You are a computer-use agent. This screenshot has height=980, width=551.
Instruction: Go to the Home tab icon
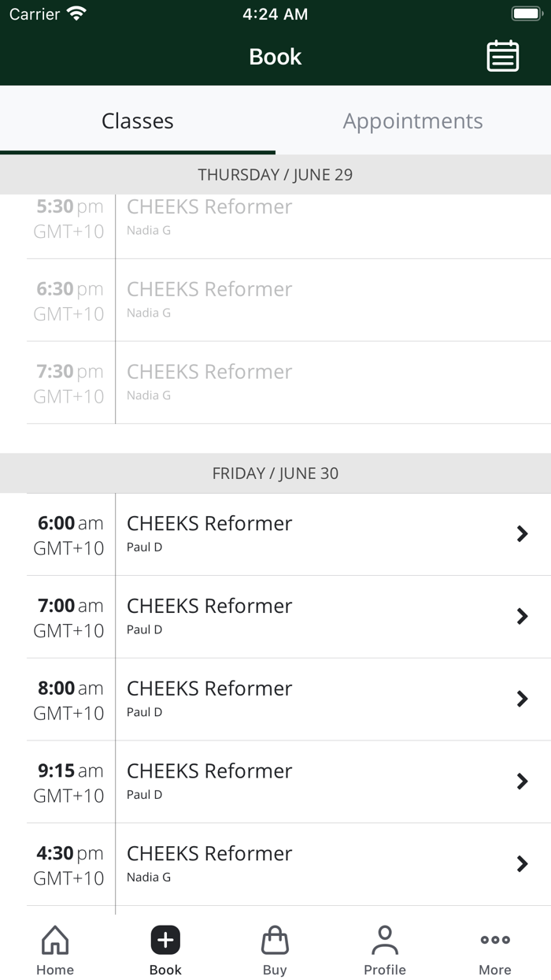tap(55, 940)
